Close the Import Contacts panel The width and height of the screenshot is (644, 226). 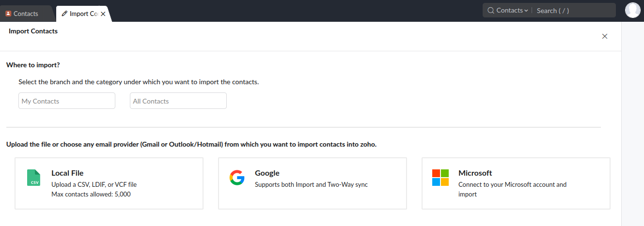click(x=604, y=36)
